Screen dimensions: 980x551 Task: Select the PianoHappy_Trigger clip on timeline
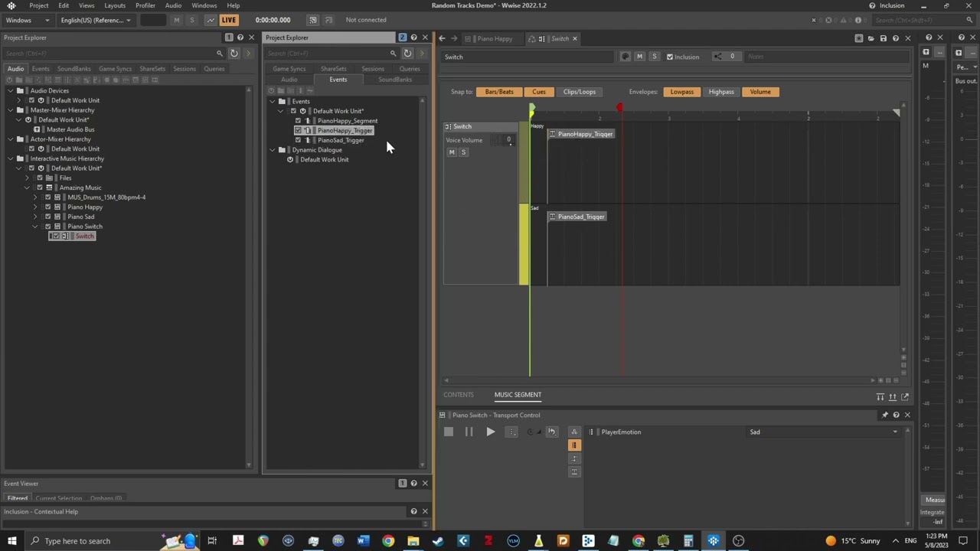pyautogui.click(x=581, y=134)
